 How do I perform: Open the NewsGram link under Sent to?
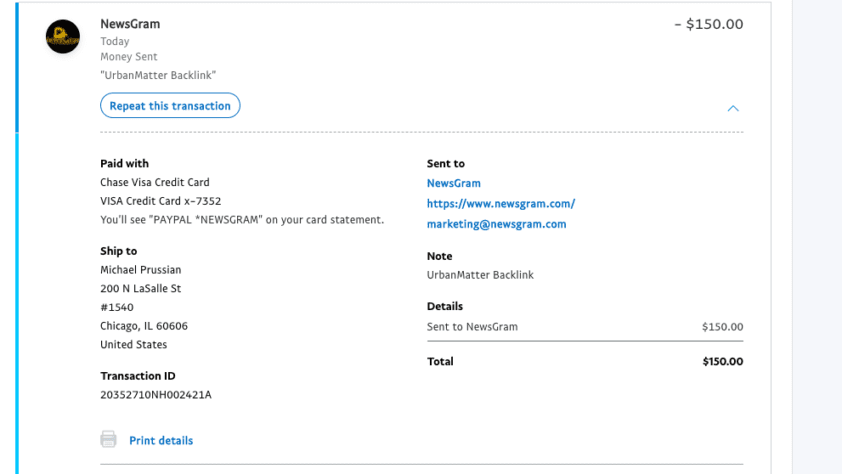[x=453, y=183]
